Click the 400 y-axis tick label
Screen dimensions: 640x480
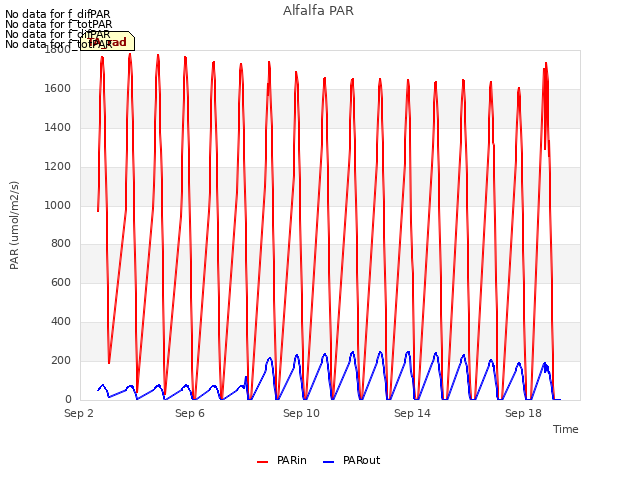61,322
